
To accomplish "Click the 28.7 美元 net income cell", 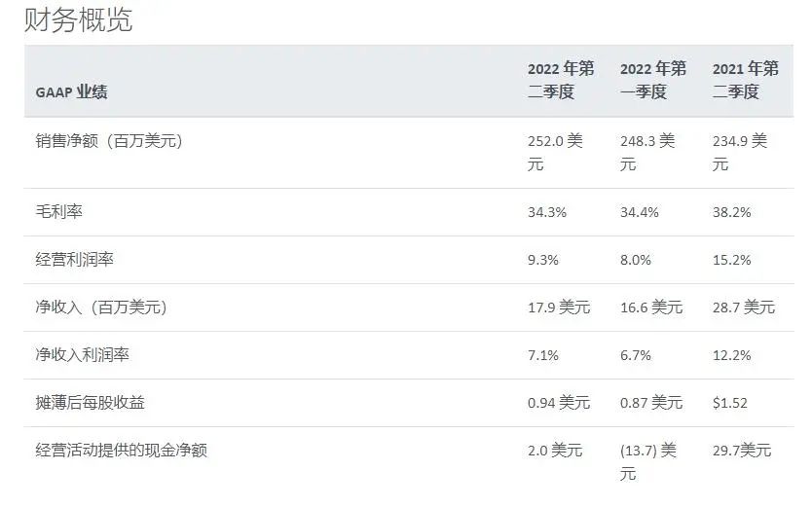I will coord(744,308).
